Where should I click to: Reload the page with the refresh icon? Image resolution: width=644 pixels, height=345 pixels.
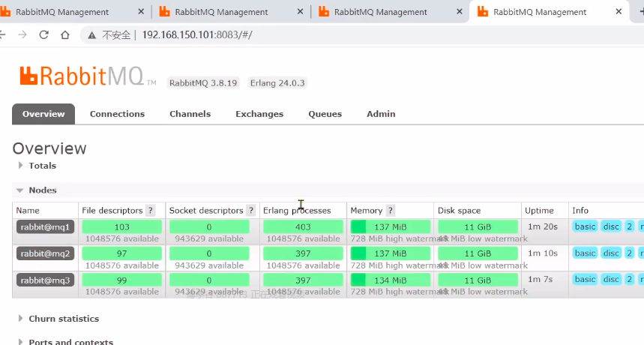(x=43, y=35)
